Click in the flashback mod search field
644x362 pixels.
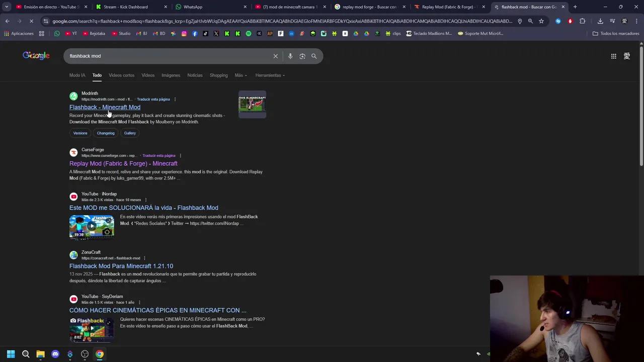point(169,56)
